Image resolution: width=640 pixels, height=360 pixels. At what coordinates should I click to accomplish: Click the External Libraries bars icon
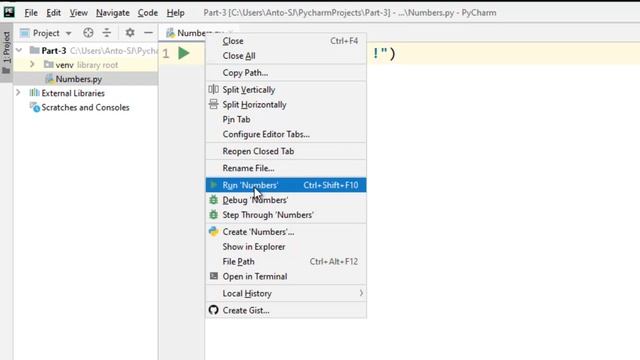tap(35, 93)
